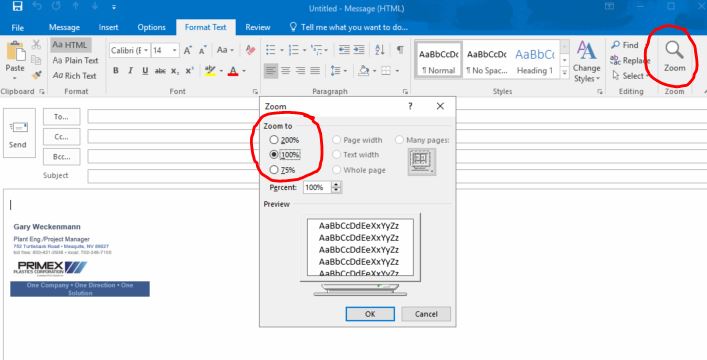Click the Bullets list icon
The width and height of the screenshot is (707, 360).
(x=271, y=50)
